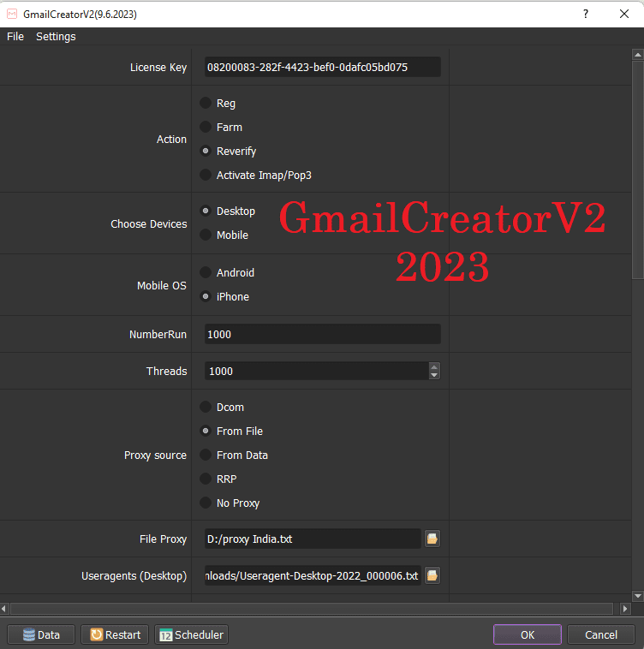Viewport: 644px width, 649px height.
Task: Open the Useragents (Desktop) browse folder icon
Action: (432, 575)
